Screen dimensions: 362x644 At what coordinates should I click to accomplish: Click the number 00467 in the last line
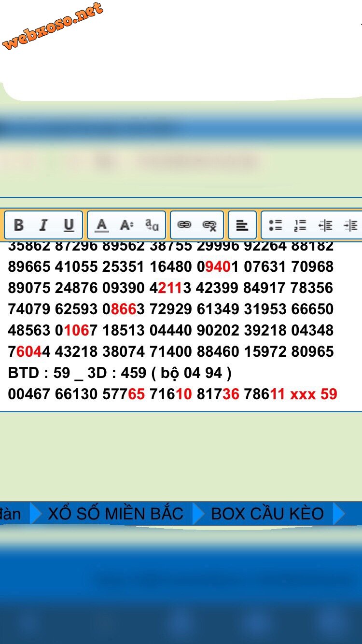(x=29, y=394)
